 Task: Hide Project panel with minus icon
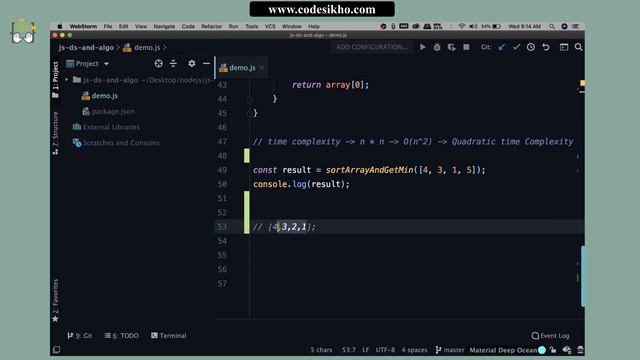coord(206,63)
